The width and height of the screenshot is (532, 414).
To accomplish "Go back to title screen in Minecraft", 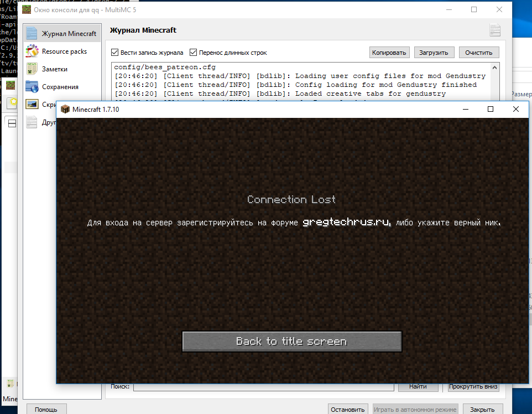I will pos(292,341).
